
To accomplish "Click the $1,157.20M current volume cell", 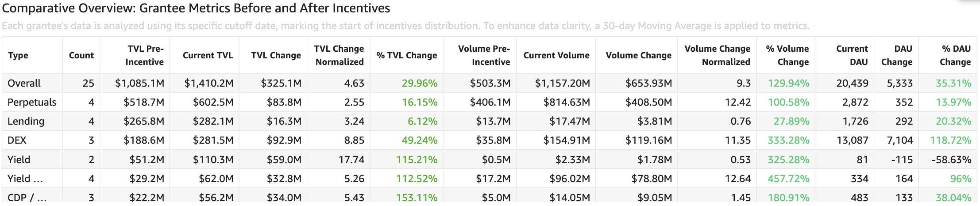I will 562,83.
